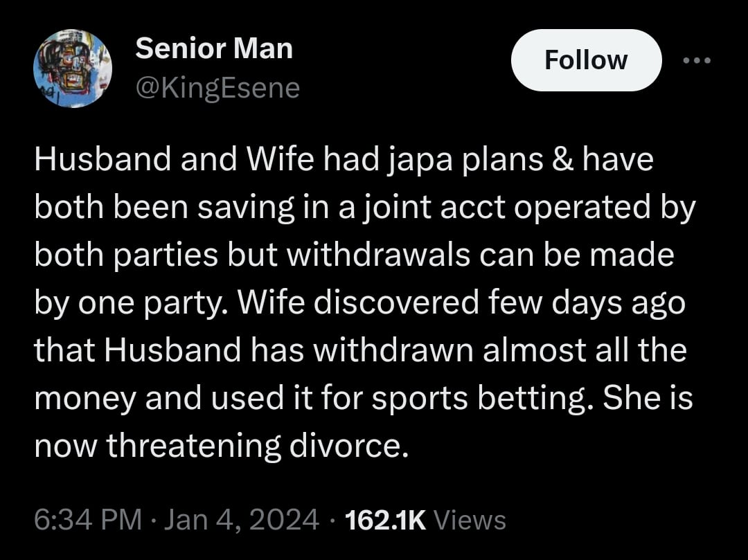Screen dimensions: 748x560
Task: Select the Jan 4, 2024 date
Action: [x=240, y=519]
